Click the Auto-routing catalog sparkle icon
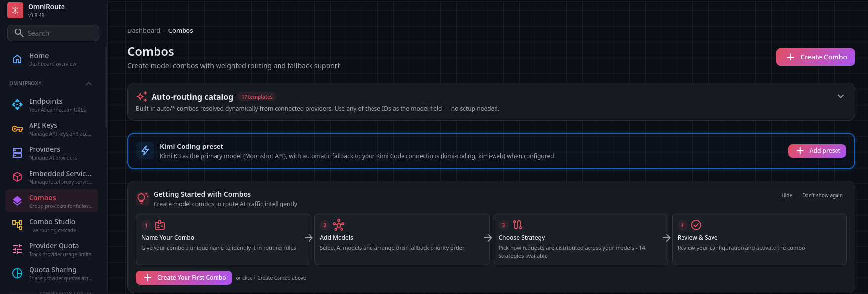The height and width of the screenshot is (294, 868). coord(142,97)
